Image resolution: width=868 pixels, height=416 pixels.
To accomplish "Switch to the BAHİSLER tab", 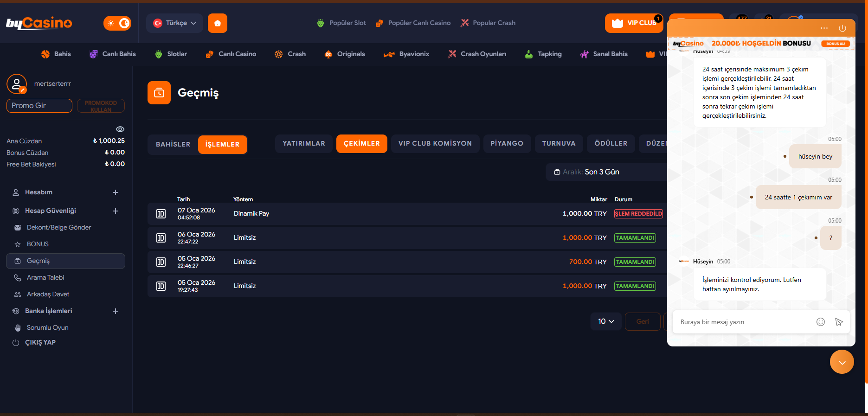I will [173, 144].
